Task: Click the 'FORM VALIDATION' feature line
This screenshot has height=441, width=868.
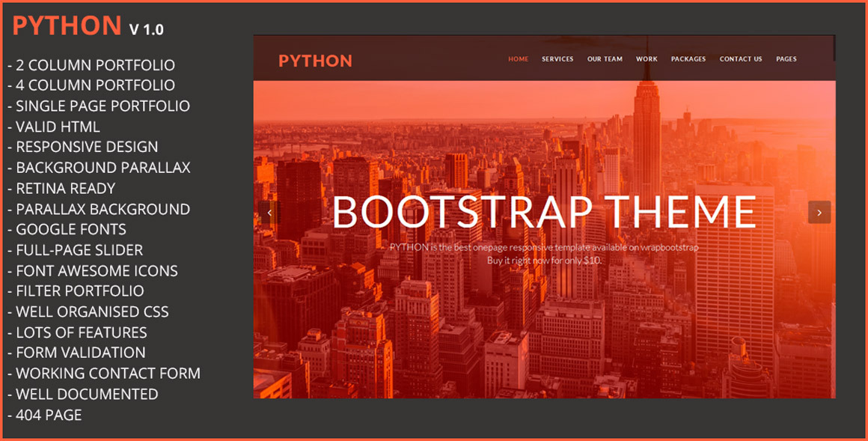Action: 77,353
